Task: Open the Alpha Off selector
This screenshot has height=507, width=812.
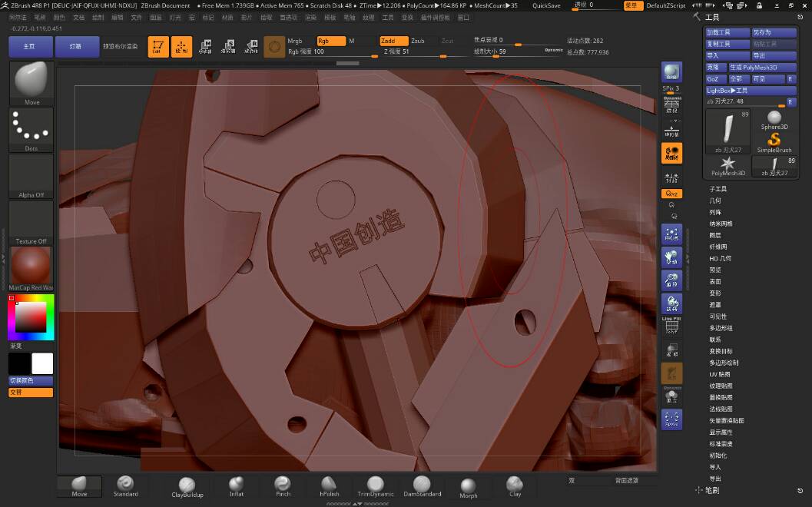Action: (31, 177)
